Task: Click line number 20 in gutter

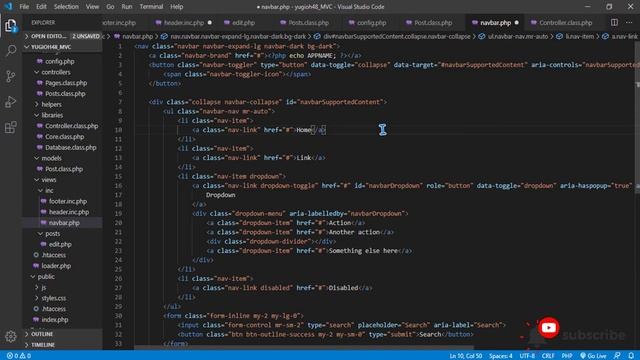Action: (x=118, y=223)
